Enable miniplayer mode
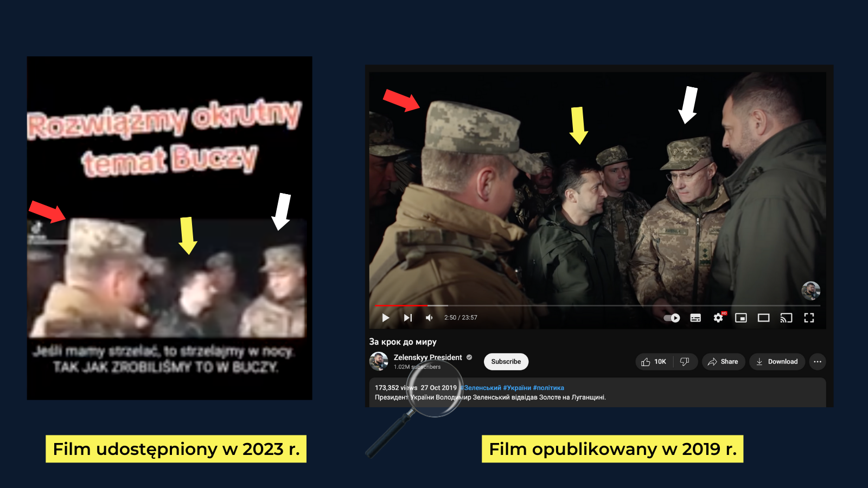 click(741, 318)
